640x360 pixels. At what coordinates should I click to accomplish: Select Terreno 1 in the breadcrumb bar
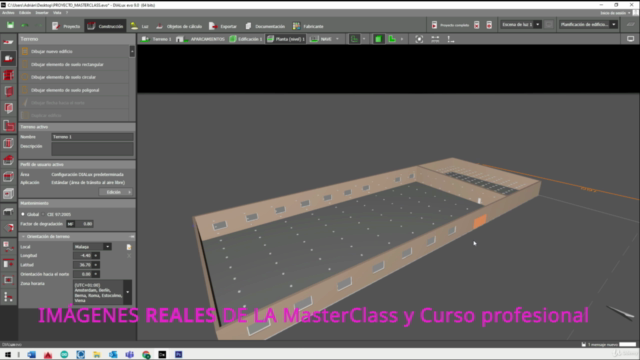(157, 39)
